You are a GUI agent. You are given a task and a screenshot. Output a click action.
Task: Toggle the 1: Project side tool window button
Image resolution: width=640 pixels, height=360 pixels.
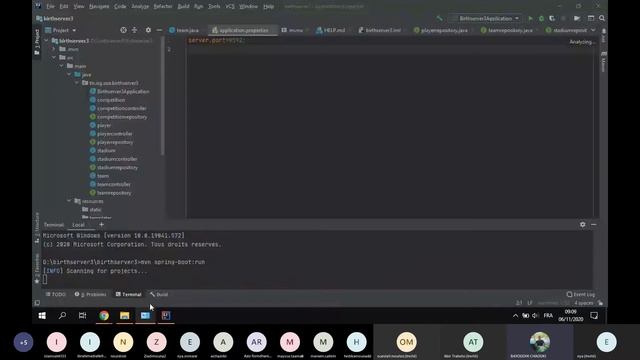[37, 42]
